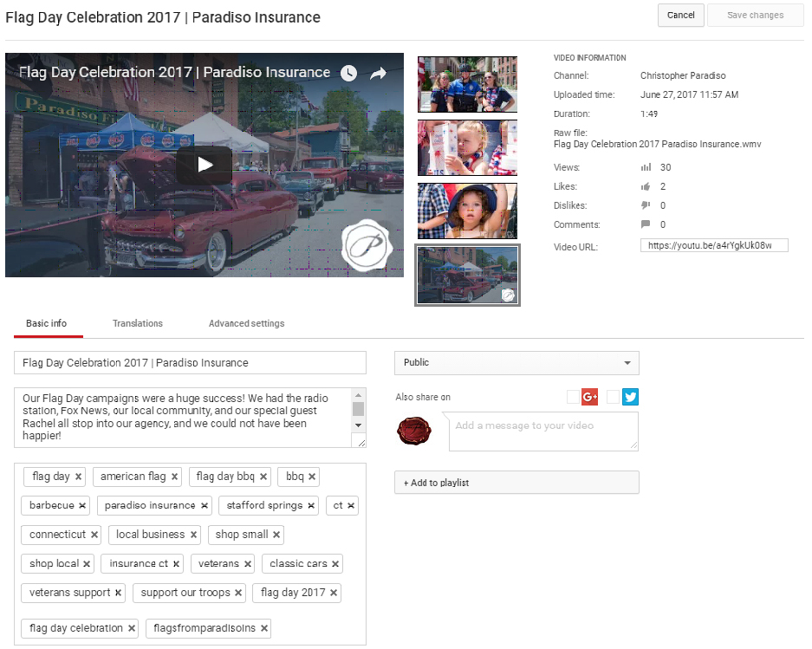
Task: Open the Public privacy dropdown
Action: coord(516,362)
